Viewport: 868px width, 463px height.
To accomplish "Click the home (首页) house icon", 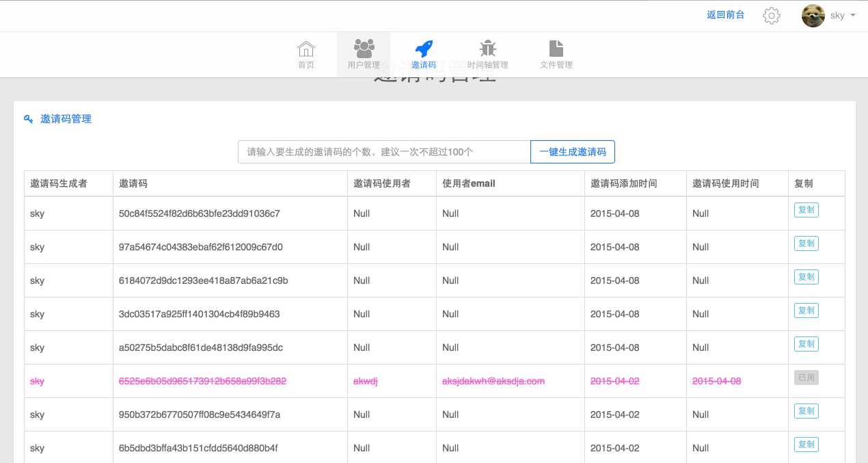I will 306,49.
